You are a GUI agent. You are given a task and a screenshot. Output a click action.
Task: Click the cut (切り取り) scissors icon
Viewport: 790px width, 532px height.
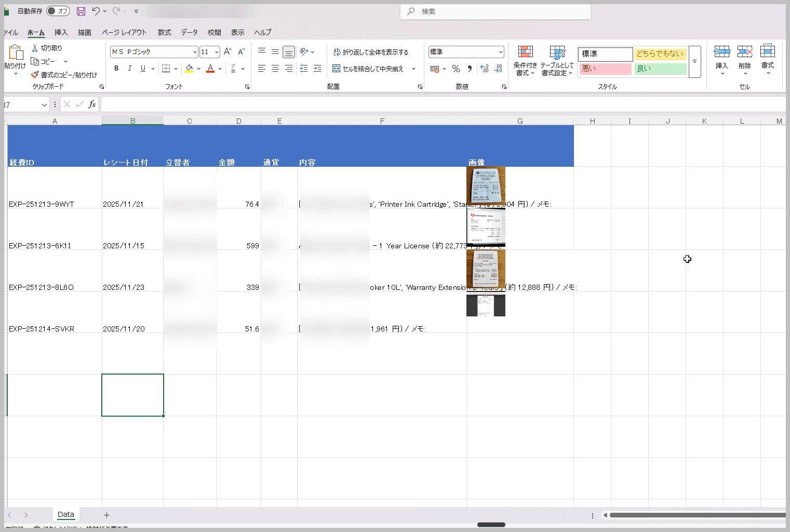click(35, 48)
